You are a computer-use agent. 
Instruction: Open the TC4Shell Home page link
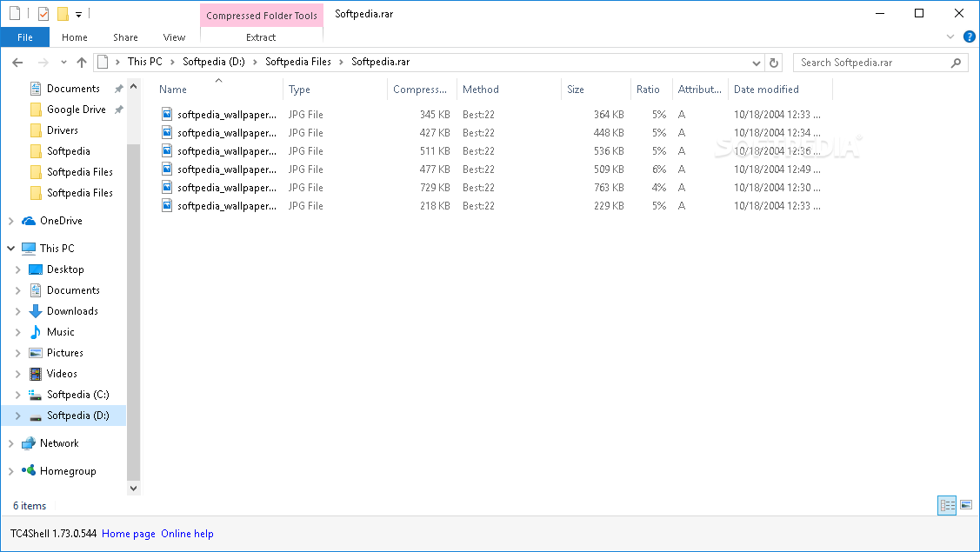coord(129,534)
